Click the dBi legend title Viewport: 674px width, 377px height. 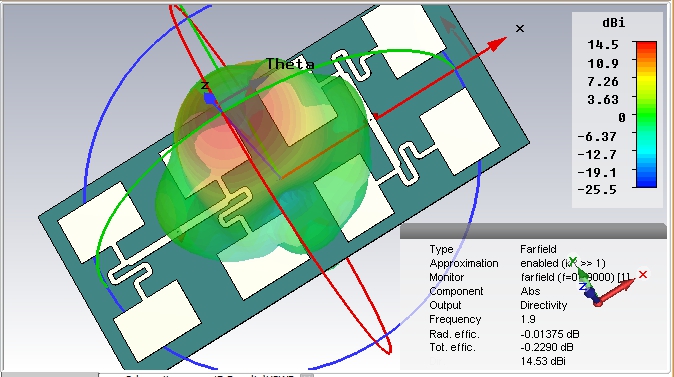pos(614,23)
